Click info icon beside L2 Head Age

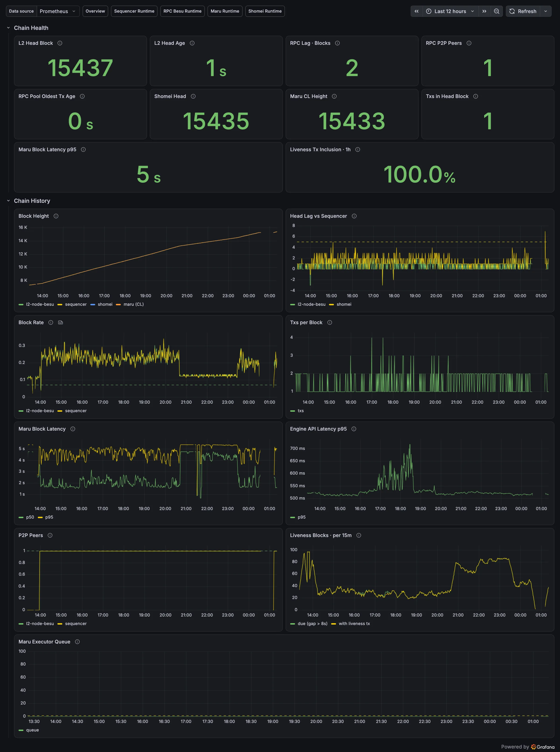(192, 43)
